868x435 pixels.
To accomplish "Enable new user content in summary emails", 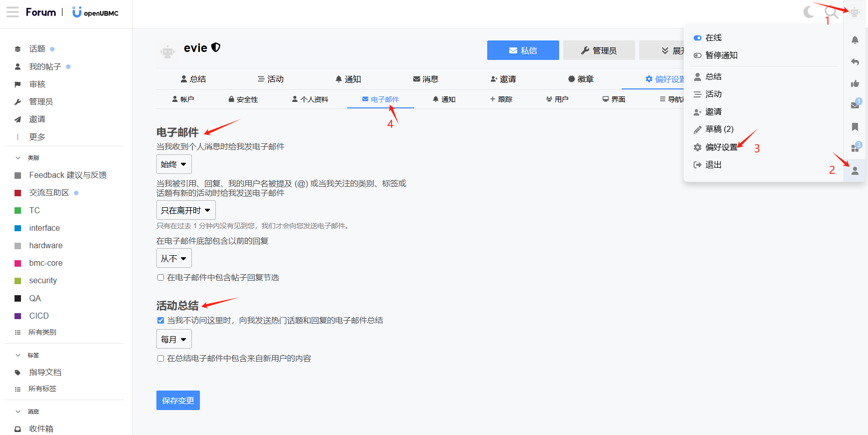I will [x=160, y=359].
